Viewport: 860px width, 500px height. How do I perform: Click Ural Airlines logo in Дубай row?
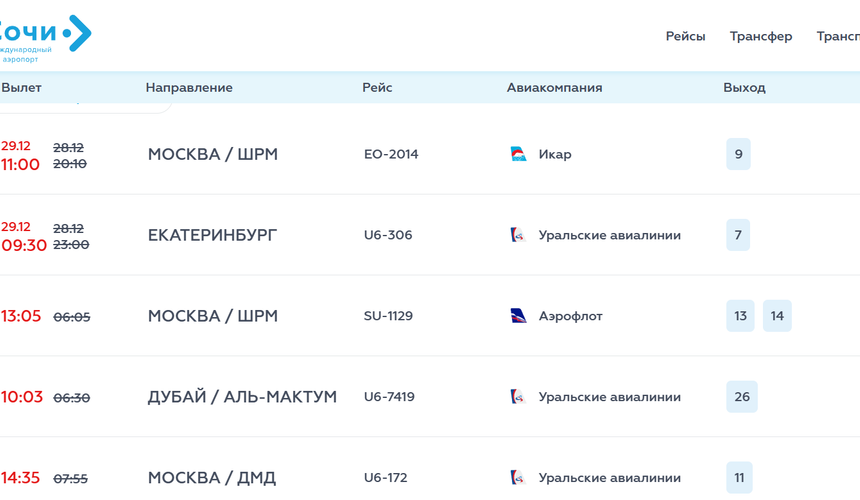tap(518, 397)
